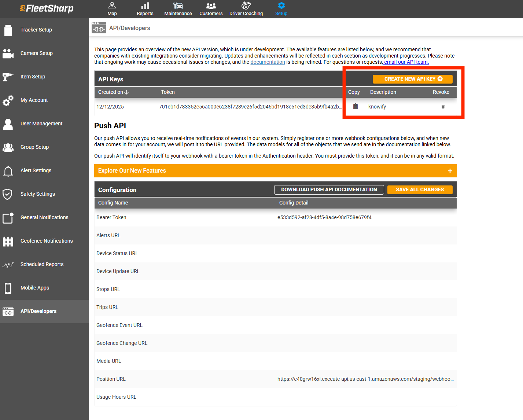The height and width of the screenshot is (420, 523).
Task: Open Alert Settings from the sidebar
Action: pos(36,170)
